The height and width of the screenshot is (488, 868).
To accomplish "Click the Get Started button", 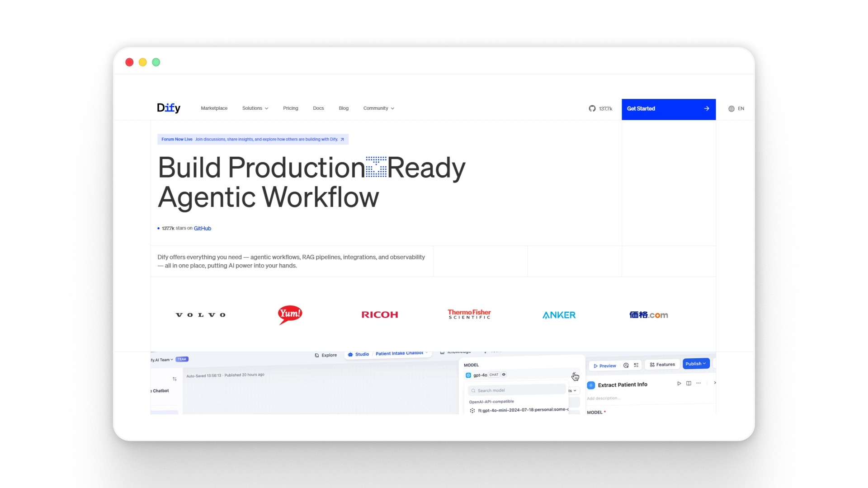I will (x=669, y=109).
